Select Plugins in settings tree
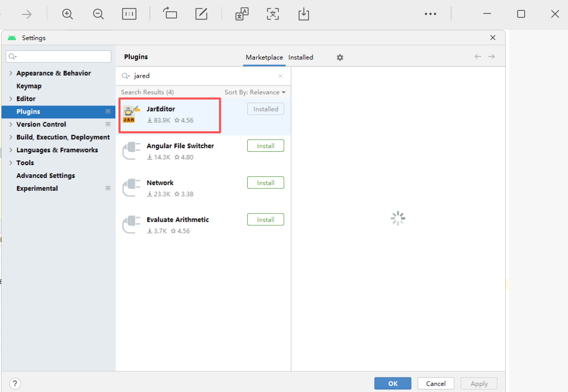The height and width of the screenshot is (392, 568). [x=58, y=112]
